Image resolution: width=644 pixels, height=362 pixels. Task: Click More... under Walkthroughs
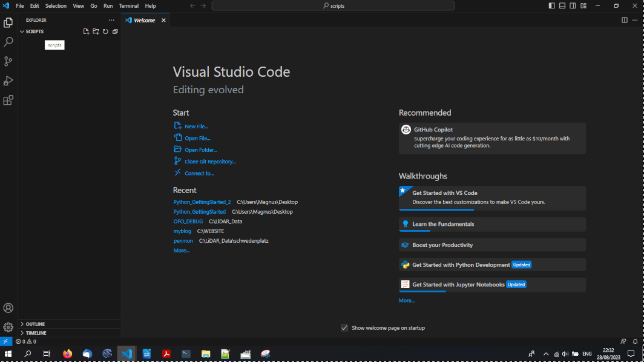pyautogui.click(x=407, y=301)
